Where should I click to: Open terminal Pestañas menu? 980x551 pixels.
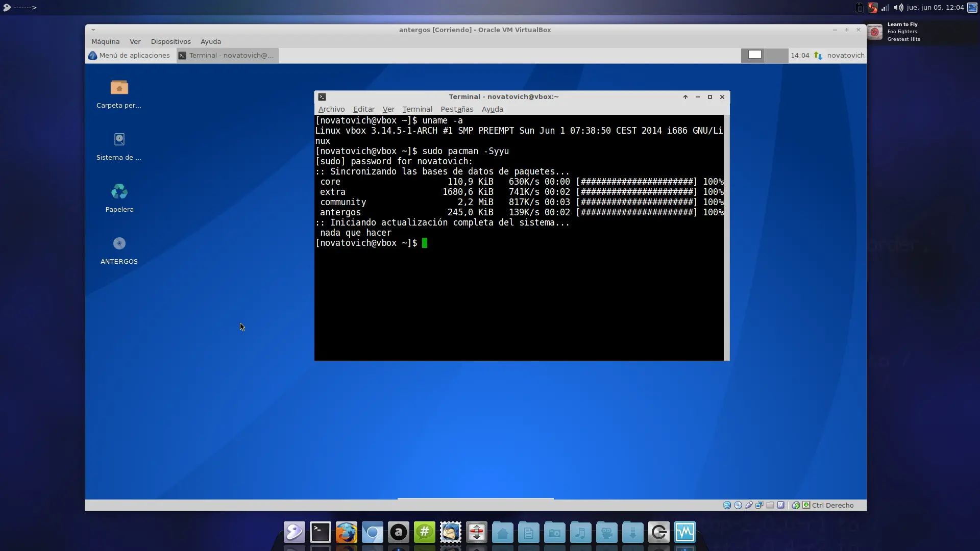coord(457,109)
